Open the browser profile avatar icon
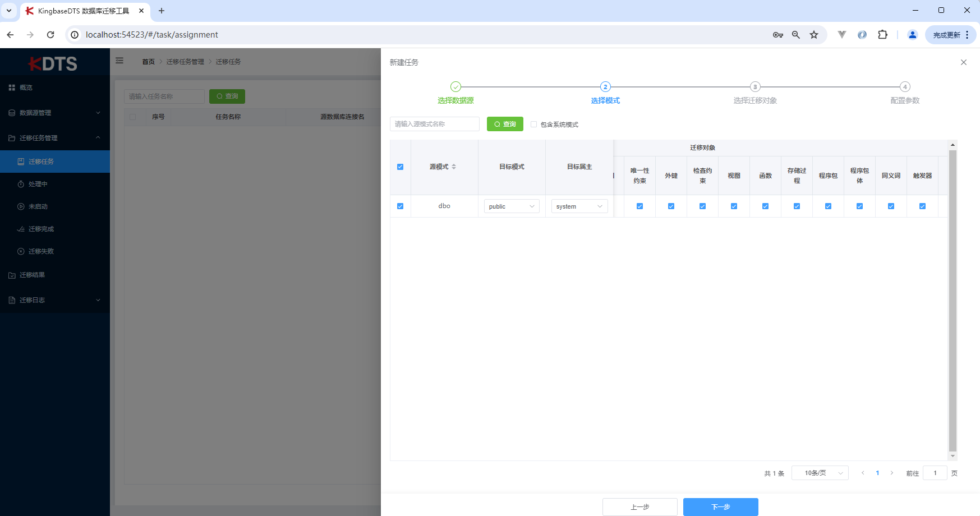Viewport: 980px width, 516px height. pyautogui.click(x=912, y=35)
